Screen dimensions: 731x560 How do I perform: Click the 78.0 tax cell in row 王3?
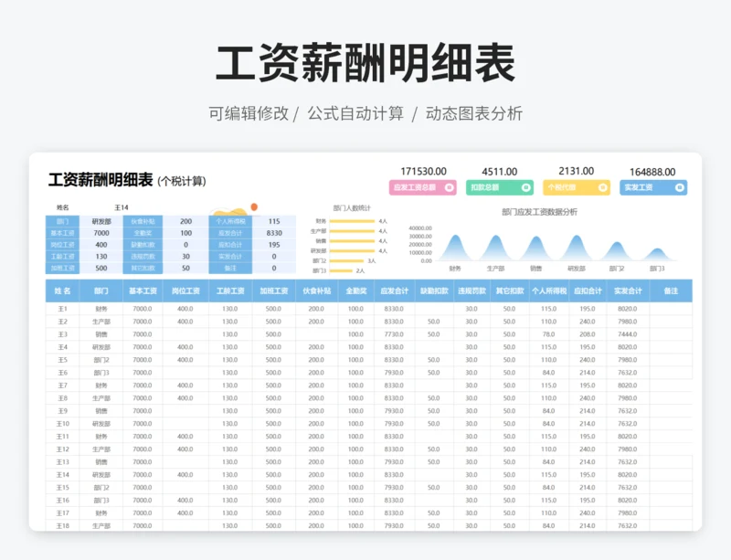(x=549, y=334)
